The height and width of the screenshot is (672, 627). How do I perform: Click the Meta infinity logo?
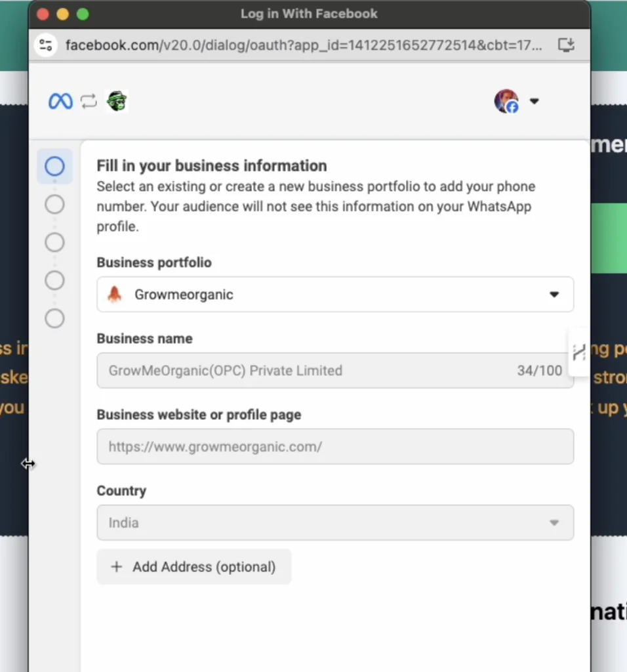pyautogui.click(x=60, y=102)
